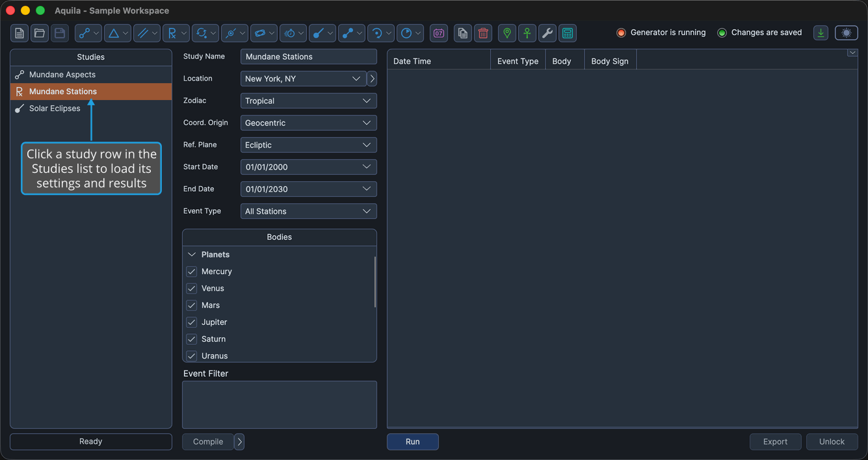The height and width of the screenshot is (460, 868).
Task: Click the parallel lines study tool
Action: click(x=147, y=33)
